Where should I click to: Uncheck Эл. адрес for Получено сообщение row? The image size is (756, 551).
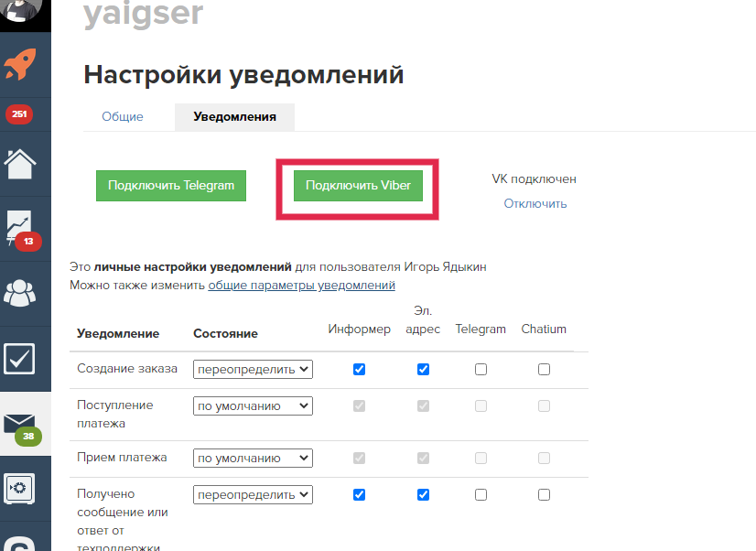424,494
